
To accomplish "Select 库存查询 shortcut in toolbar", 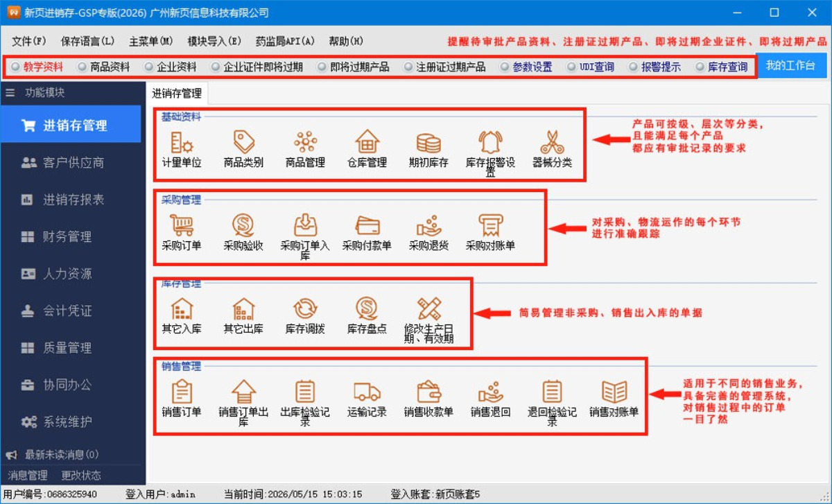I will click(x=721, y=67).
